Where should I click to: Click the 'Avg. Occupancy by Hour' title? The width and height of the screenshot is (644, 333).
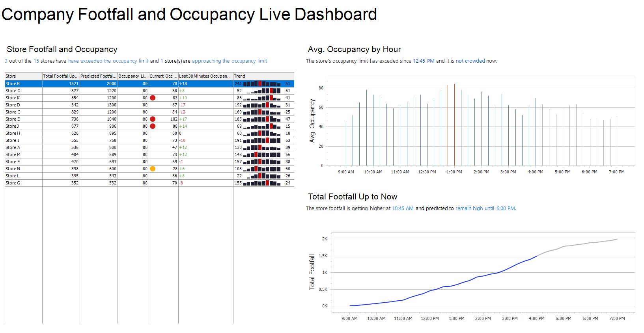[x=354, y=49]
